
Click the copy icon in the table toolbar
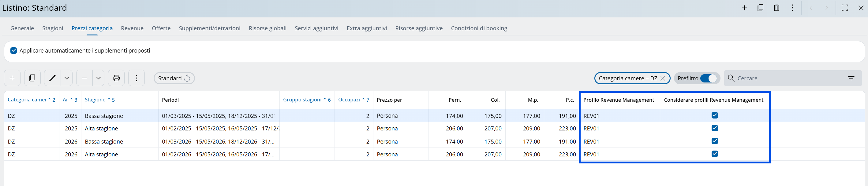32,78
